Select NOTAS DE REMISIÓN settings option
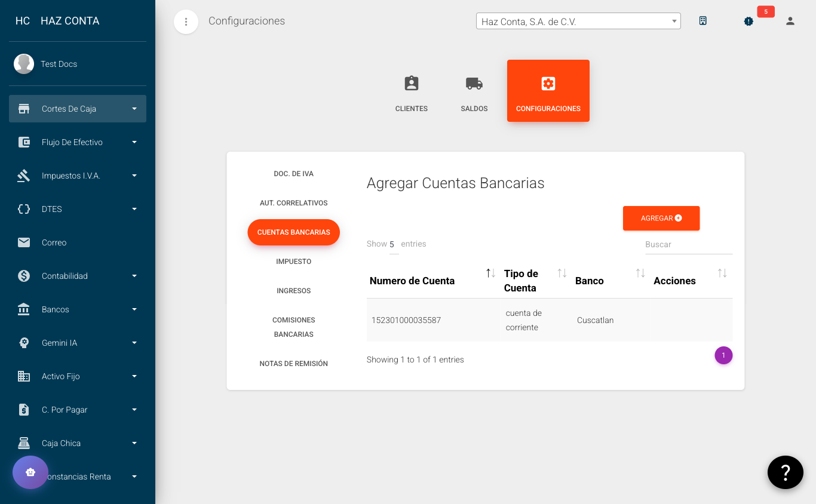This screenshot has height=504, width=816. [293, 363]
